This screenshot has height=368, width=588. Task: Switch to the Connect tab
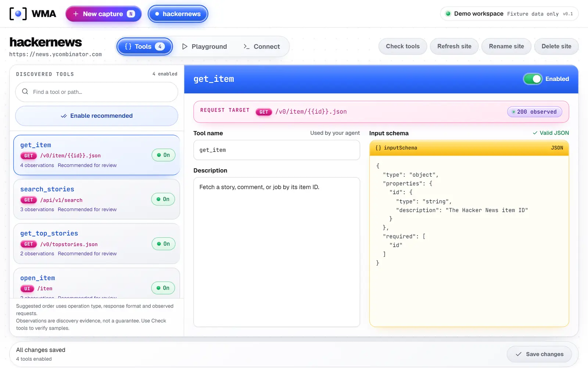(x=261, y=46)
